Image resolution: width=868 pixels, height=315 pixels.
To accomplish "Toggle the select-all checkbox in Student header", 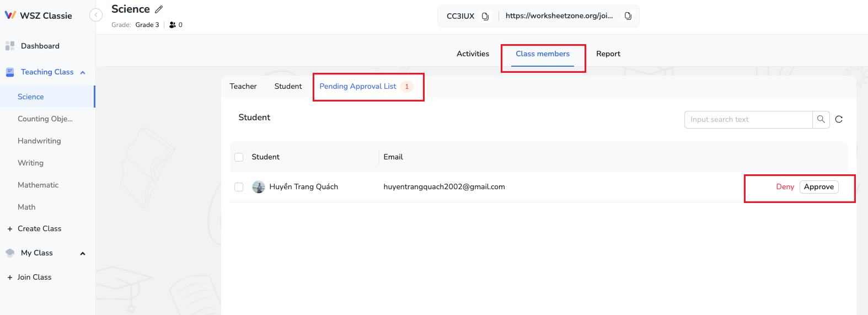I will click(x=239, y=157).
